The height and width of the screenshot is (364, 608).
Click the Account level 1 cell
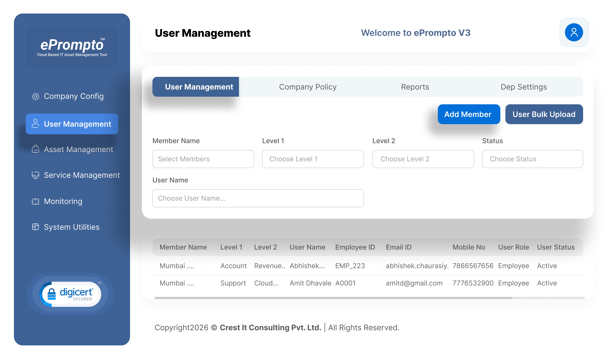point(233,266)
